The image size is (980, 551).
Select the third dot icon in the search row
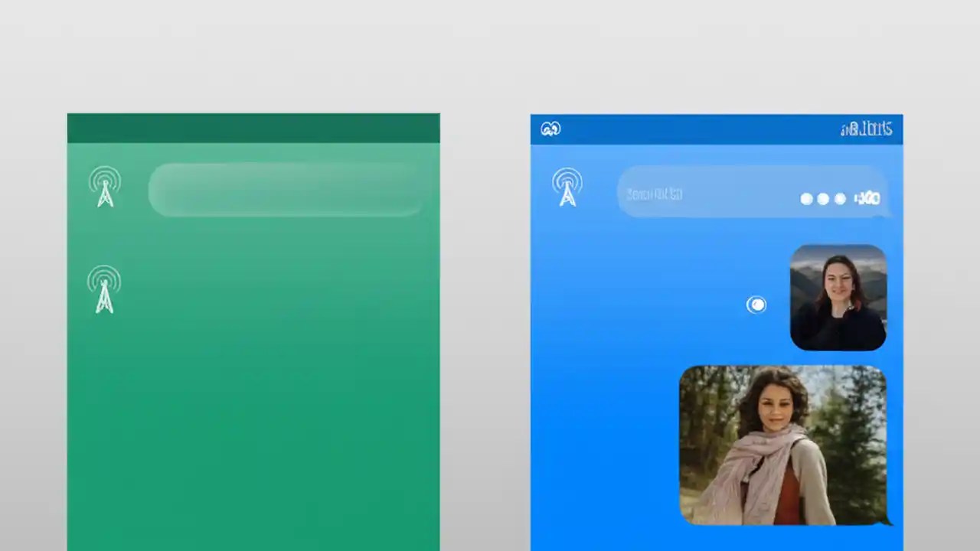pyautogui.click(x=840, y=199)
